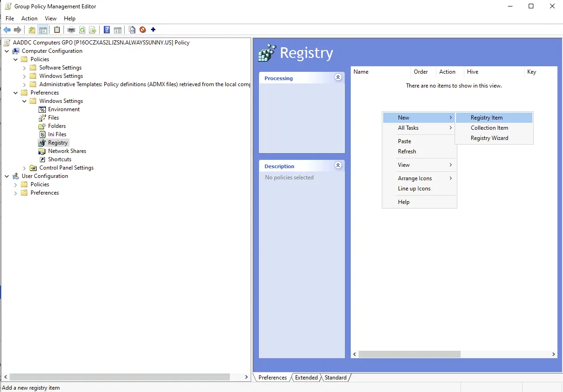This screenshot has height=392, width=563.
Task: Open the View menu in the menu bar
Action: point(51,19)
